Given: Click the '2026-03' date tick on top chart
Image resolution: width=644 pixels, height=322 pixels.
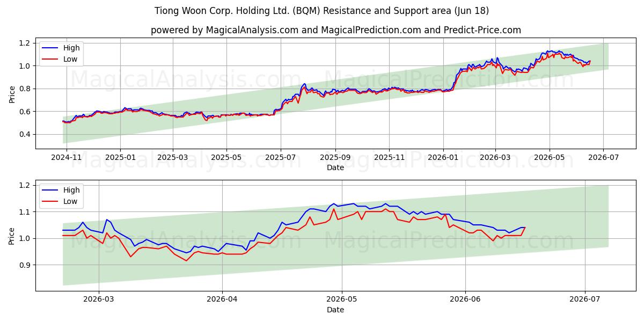Looking at the screenshot, I should coord(495,157).
